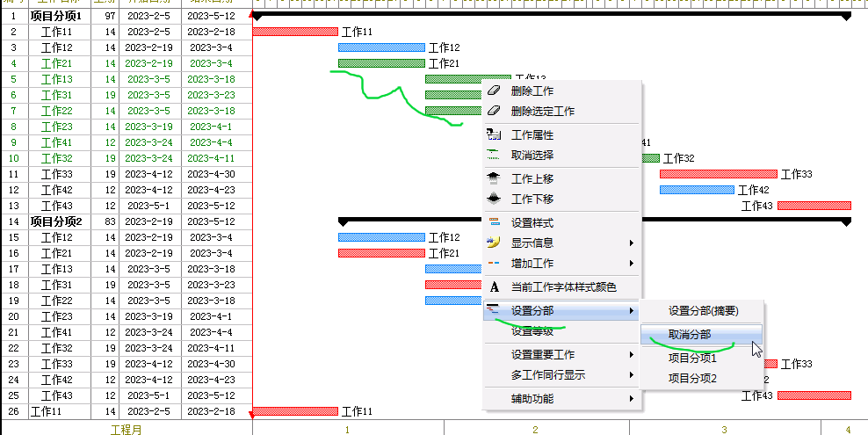Select 设置分部(摘要) from the submenu
This screenshot has width=868, height=435.
coord(703,310)
